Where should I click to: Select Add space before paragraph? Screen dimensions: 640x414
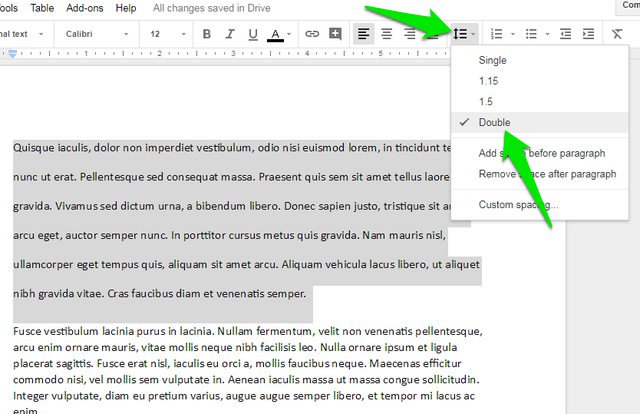click(539, 154)
